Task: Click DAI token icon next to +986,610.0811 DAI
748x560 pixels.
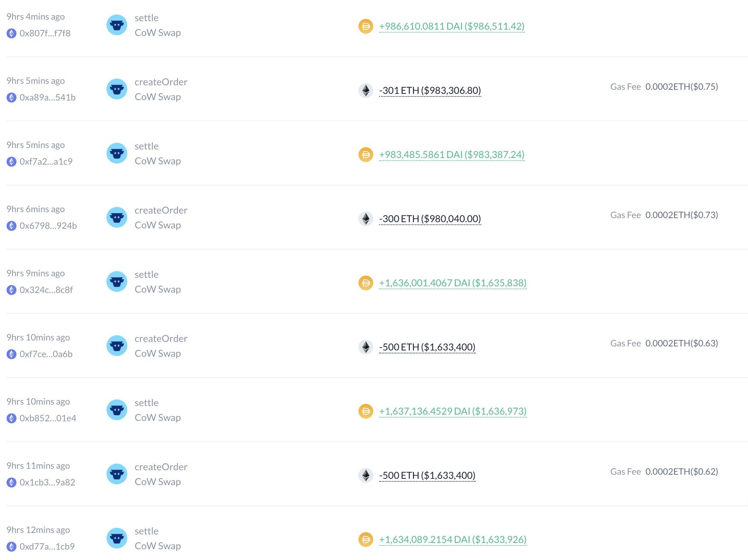Action: click(365, 26)
